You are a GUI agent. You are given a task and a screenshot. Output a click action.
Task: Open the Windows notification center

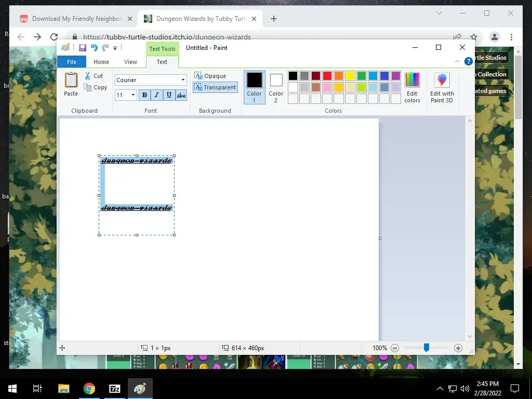click(x=515, y=389)
